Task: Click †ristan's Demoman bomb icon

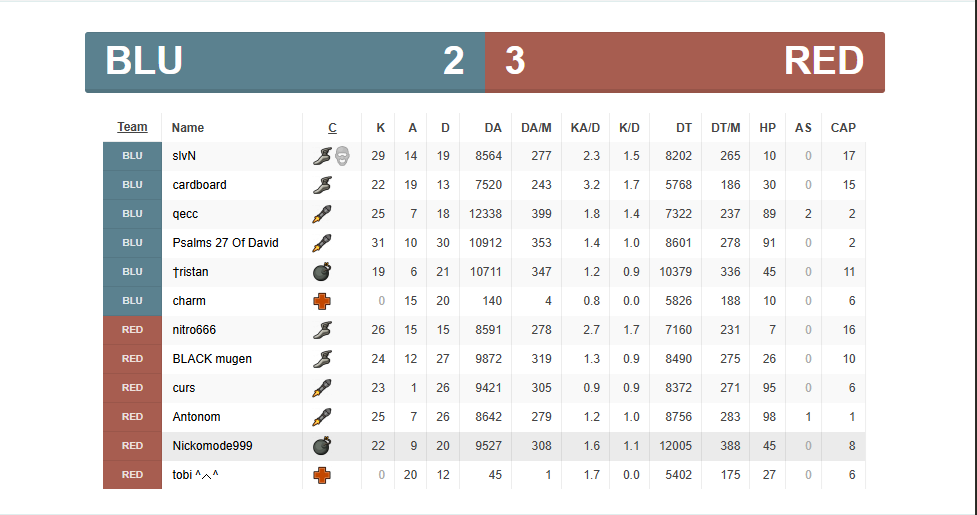Action: coord(321,272)
